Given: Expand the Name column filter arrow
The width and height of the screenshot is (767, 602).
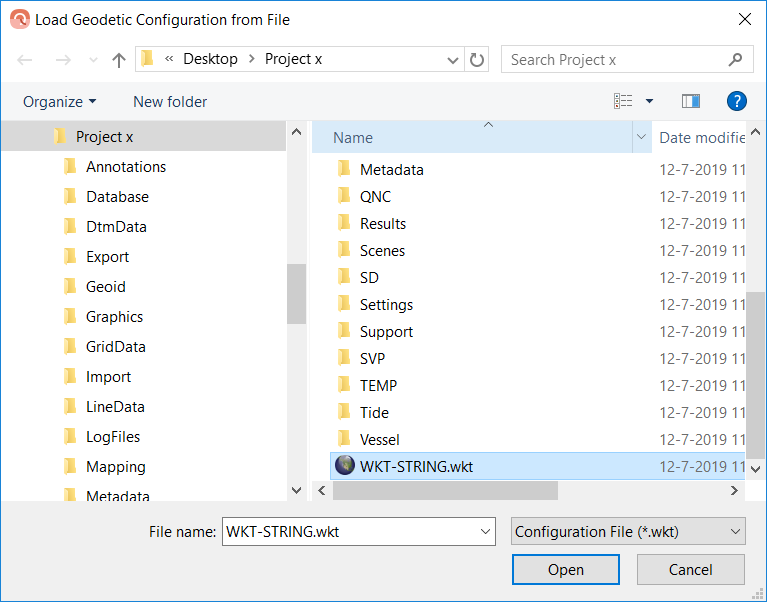Looking at the screenshot, I should click(641, 137).
